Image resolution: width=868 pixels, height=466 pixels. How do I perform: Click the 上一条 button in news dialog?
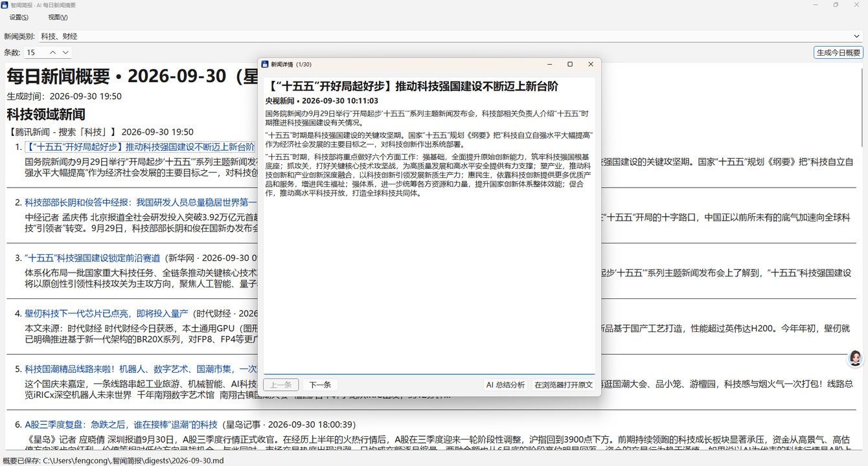pyautogui.click(x=281, y=384)
